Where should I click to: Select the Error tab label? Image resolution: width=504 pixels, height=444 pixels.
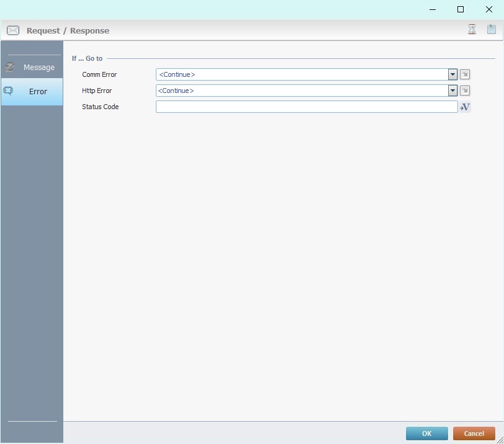point(38,91)
